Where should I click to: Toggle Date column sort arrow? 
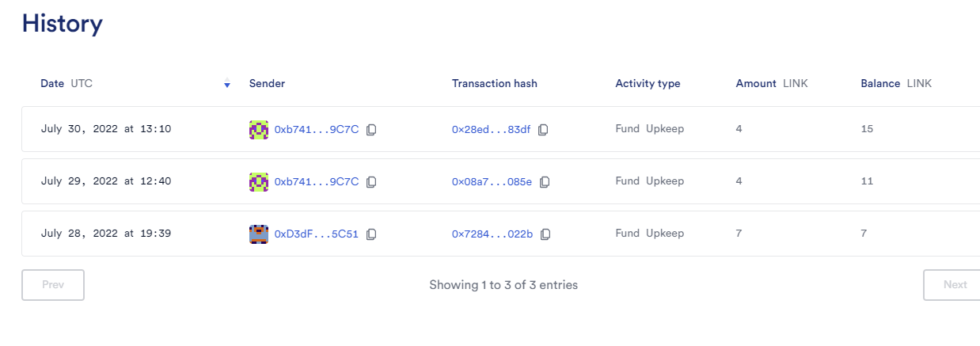tap(227, 85)
